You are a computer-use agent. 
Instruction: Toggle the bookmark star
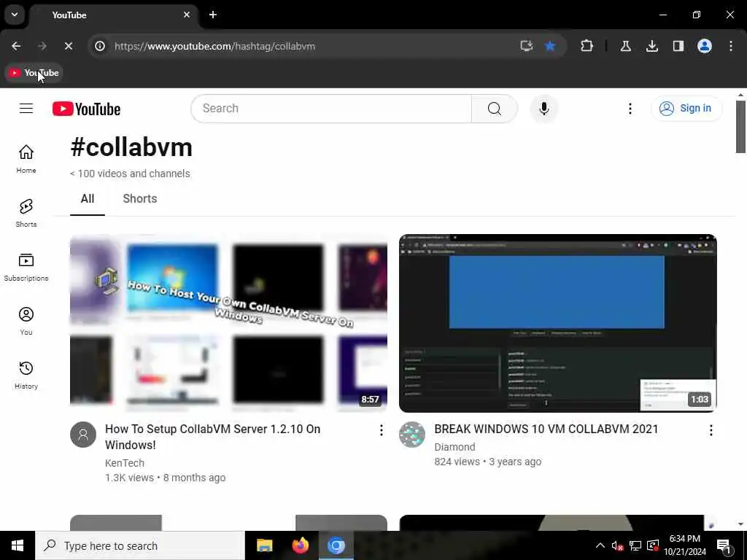click(x=550, y=46)
